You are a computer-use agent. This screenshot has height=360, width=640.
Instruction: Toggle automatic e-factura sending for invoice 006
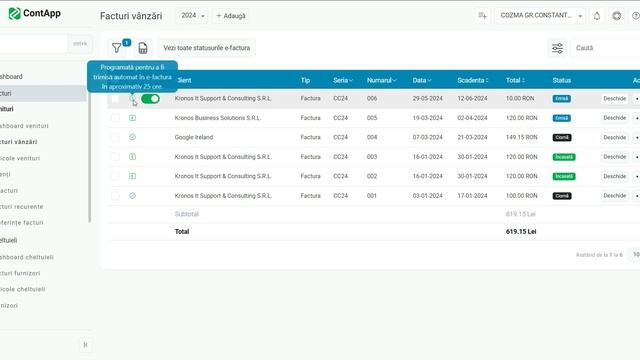click(150, 99)
